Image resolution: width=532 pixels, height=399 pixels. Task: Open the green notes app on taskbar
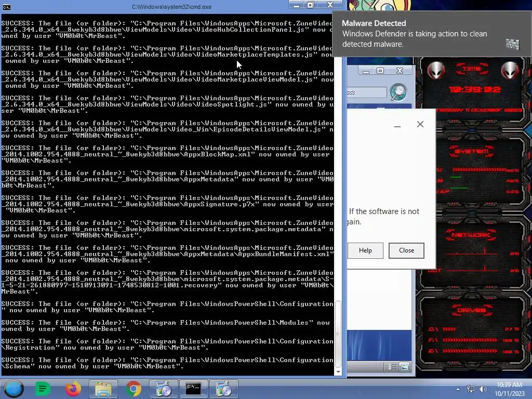(43, 389)
